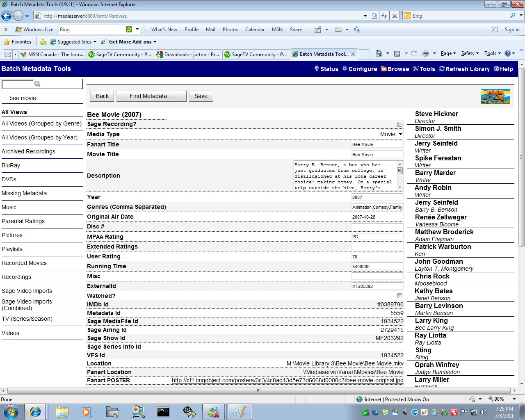525x420 pixels.
Task: Open the Safety menu dropdown
Action: (x=470, y=53)
